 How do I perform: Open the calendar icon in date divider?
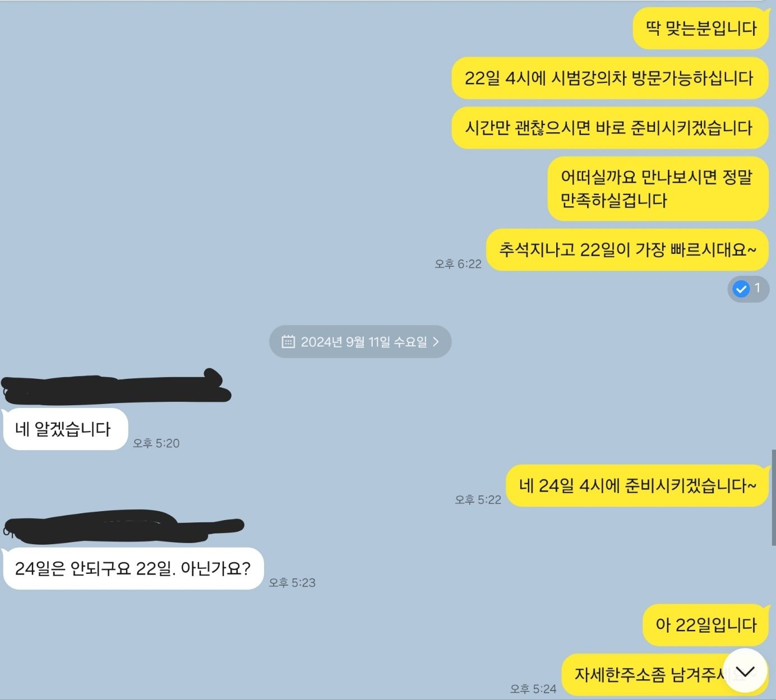click(x=288, y=341)
